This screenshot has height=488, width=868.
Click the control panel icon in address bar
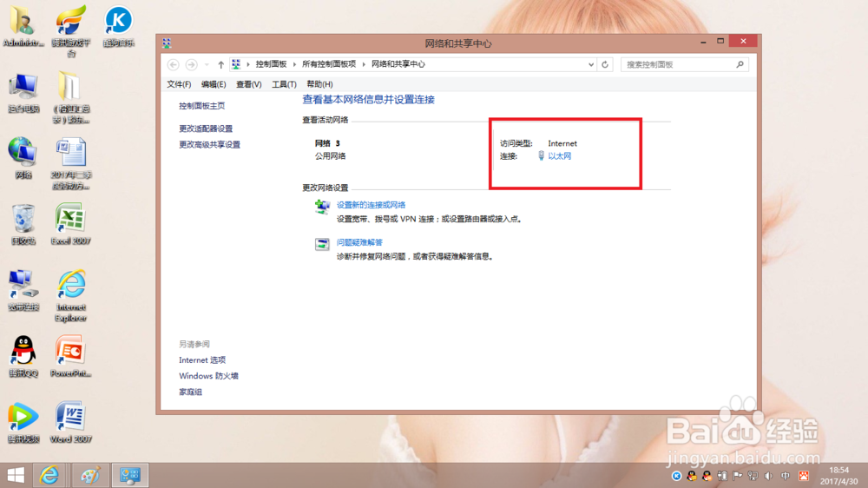[236, 64]
